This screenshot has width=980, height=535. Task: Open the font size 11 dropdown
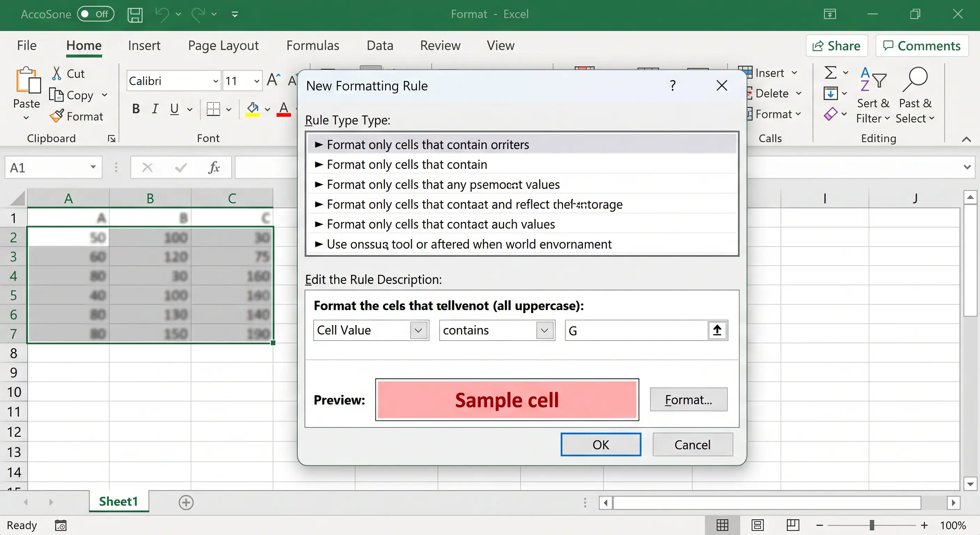[x=257, y=81]
